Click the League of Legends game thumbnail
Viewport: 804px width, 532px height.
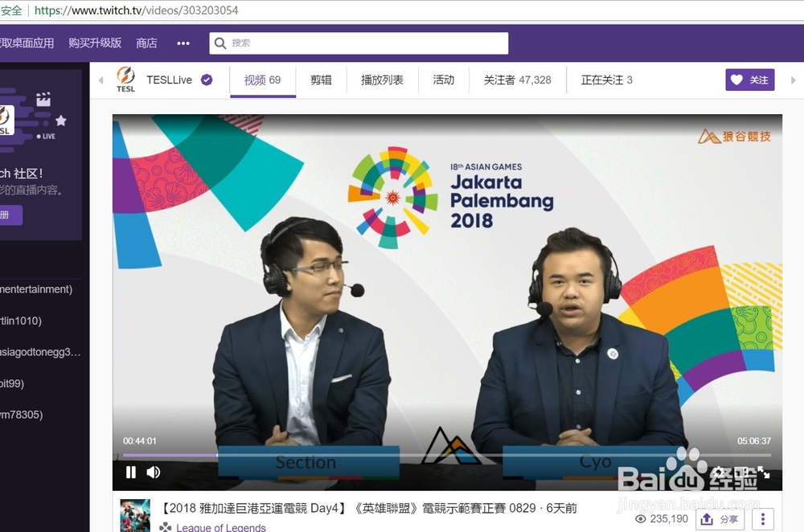(135, 515)
